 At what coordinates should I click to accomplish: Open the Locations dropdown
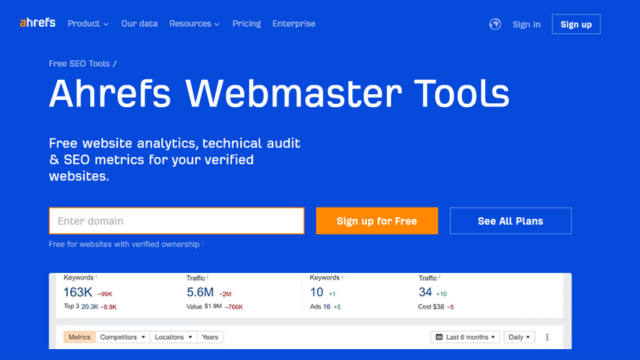173,337
